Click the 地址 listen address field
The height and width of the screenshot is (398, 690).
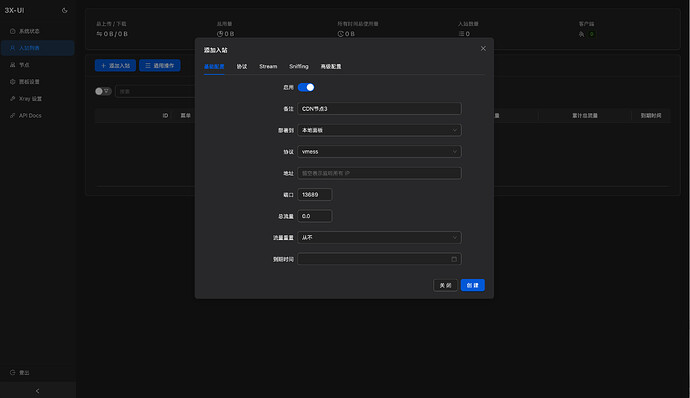[379, 173]
